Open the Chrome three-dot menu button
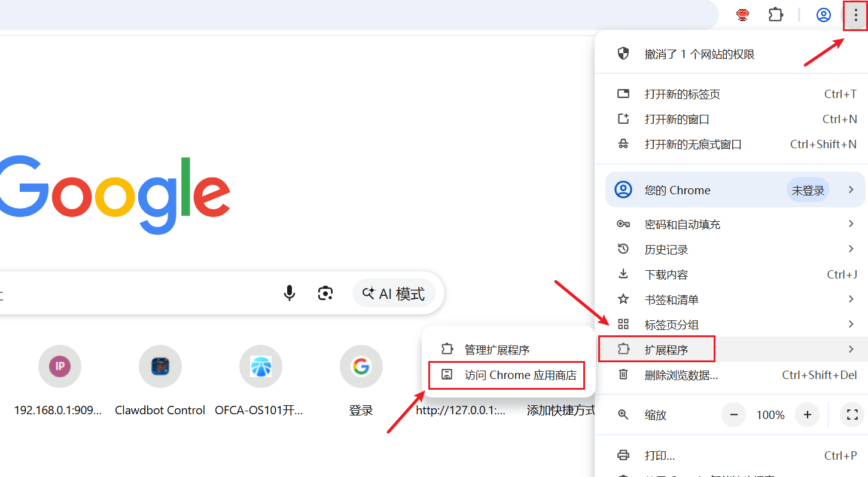 855,16
